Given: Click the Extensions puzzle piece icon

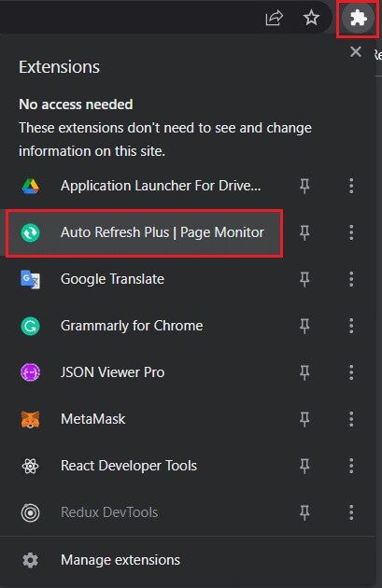Looking at the screenshot, I should (x=358, y=18).
